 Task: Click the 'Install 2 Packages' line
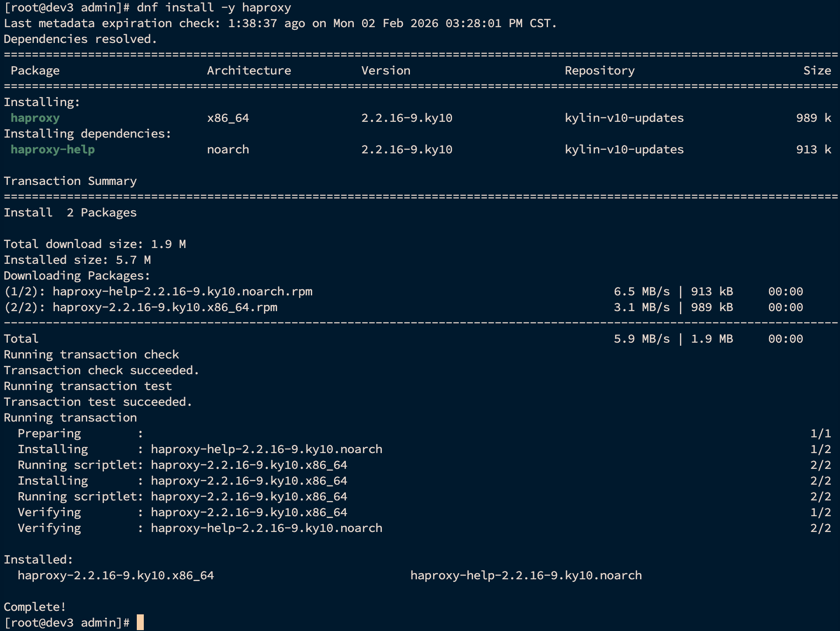click(70, 213)
